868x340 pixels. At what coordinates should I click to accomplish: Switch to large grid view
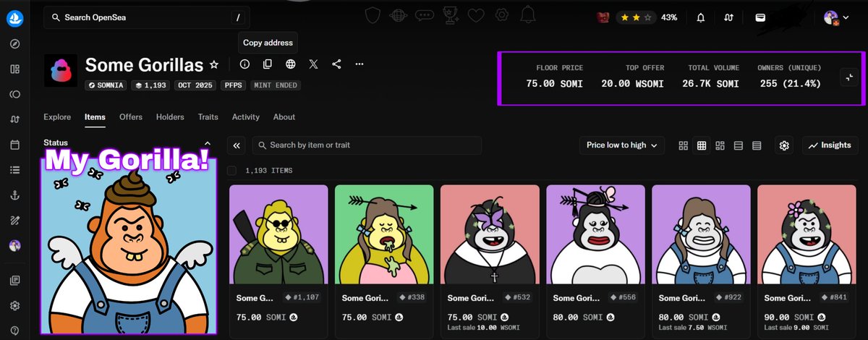pos(684,145)
